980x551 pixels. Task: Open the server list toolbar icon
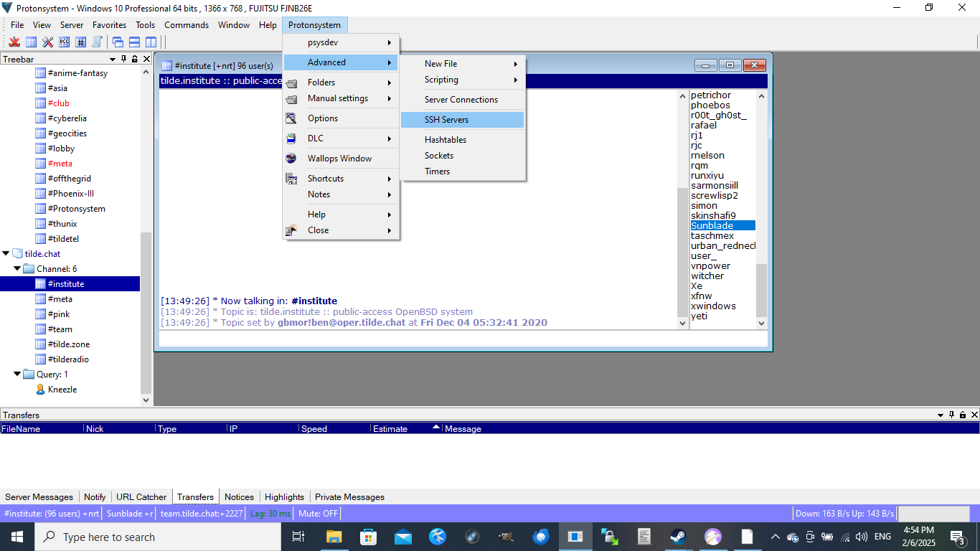point(31,42)
